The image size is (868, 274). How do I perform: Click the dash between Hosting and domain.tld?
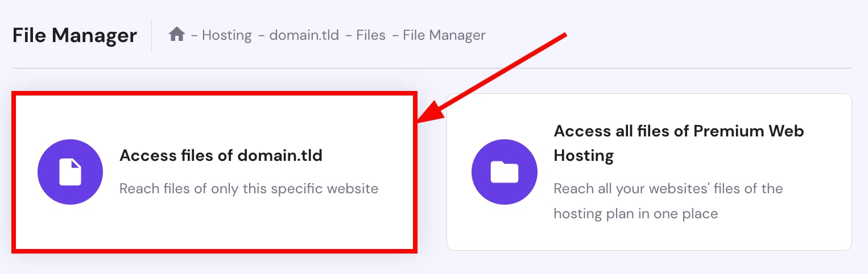point(261,35)
